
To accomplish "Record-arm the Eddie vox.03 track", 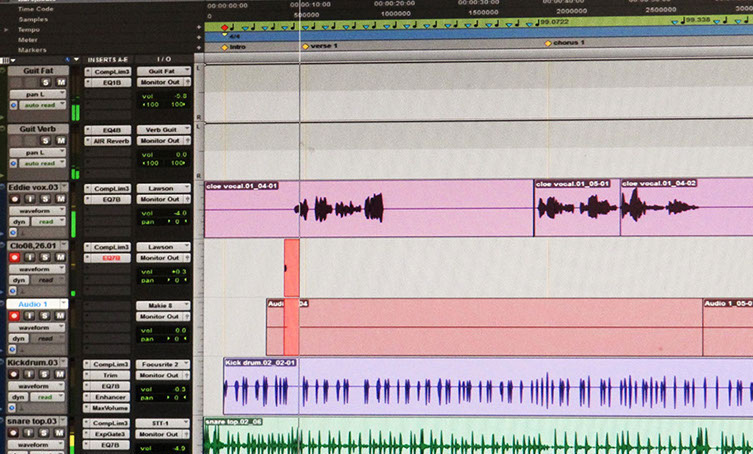I will click(x=15, y=199).
